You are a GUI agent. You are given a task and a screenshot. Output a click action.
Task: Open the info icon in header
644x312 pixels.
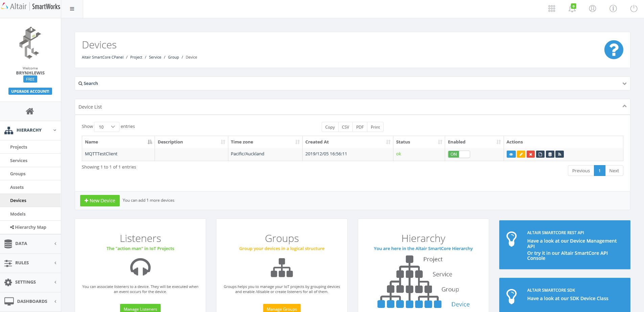(x=613, y=8)
